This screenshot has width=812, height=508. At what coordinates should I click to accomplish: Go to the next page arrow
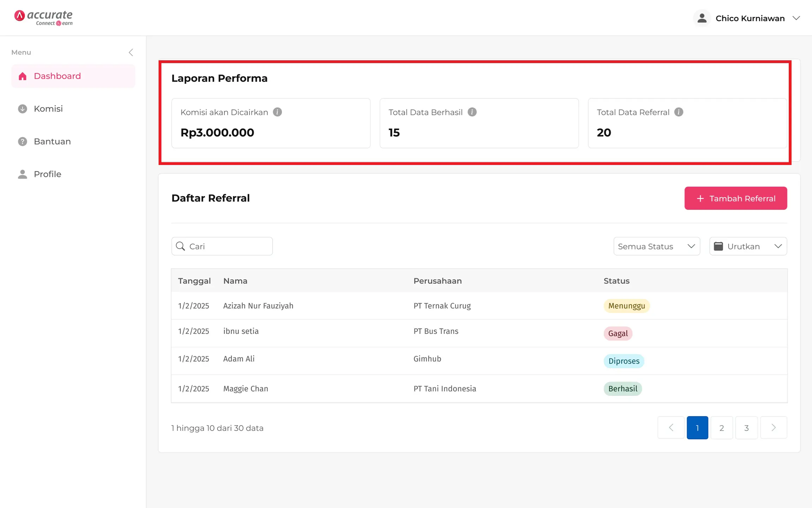(774, 428)
